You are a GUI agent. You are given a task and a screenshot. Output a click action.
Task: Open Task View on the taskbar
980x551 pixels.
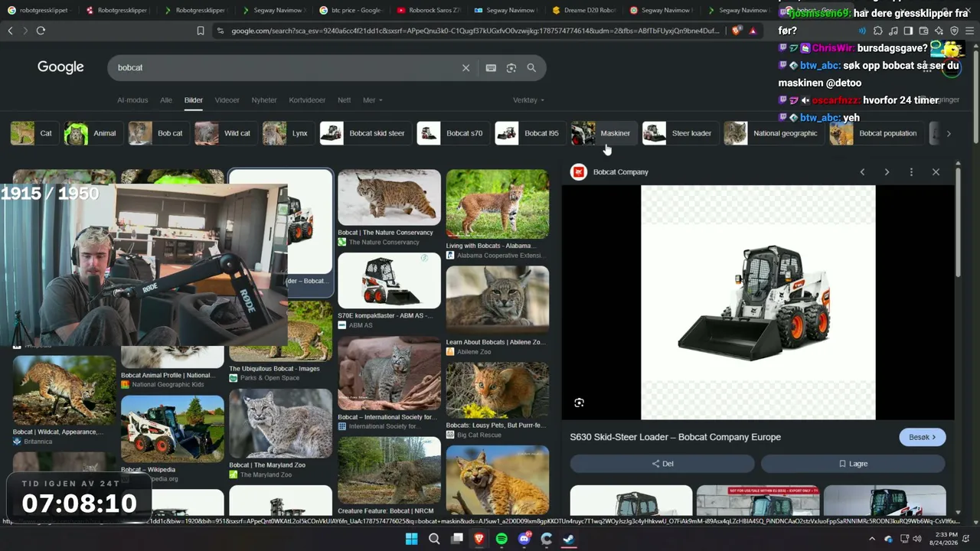coord(457,539)
